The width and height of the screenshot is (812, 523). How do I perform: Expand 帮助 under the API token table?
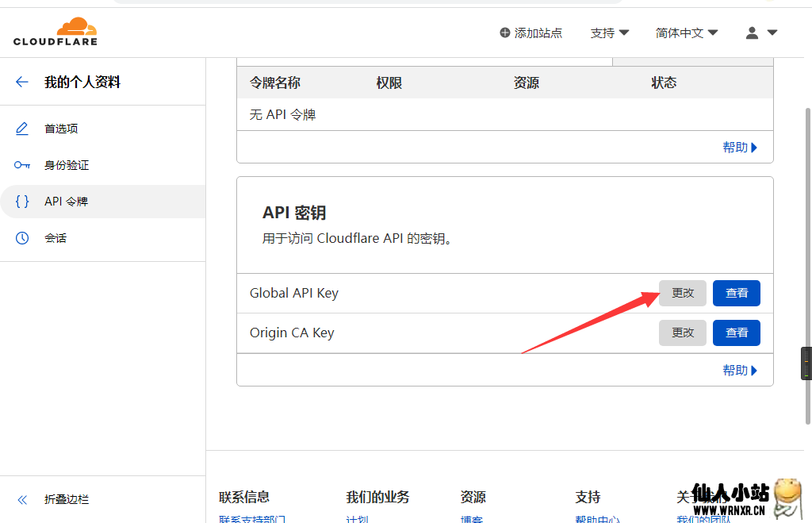(740, 147)
